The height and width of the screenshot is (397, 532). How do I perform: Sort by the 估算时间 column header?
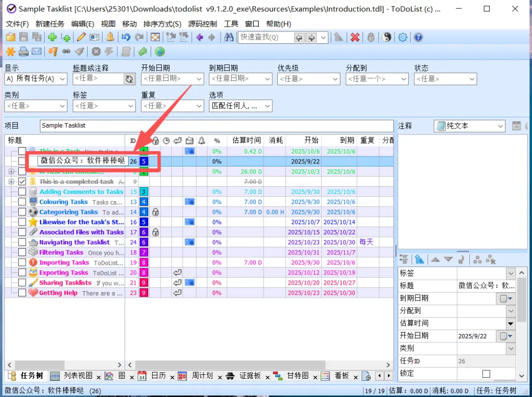246,140
